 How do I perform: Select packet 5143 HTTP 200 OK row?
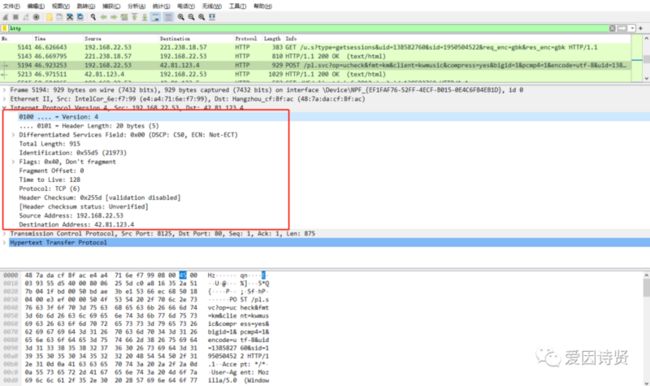tap(315, 56)
